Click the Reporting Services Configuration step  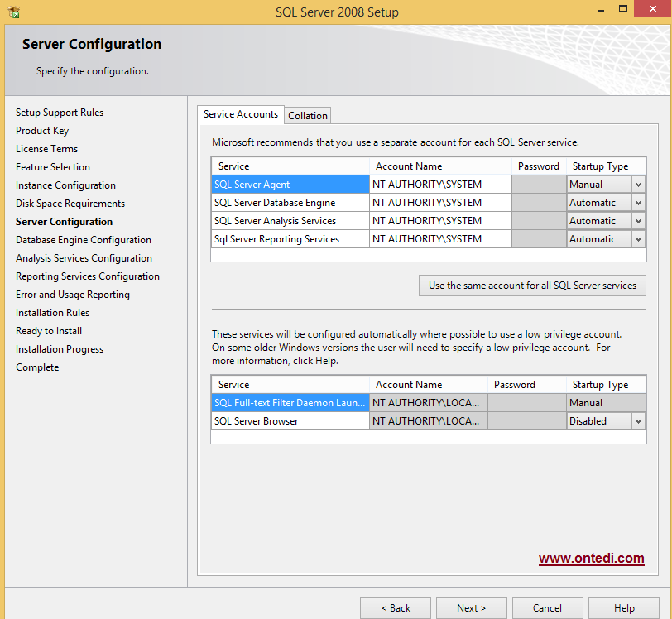pos(88,276)
